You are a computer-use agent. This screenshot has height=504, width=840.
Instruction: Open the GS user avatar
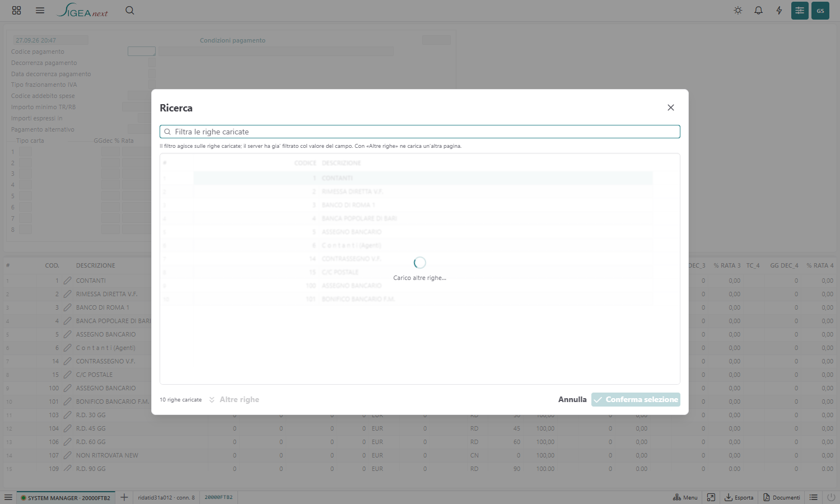click(x=820, y=11)
